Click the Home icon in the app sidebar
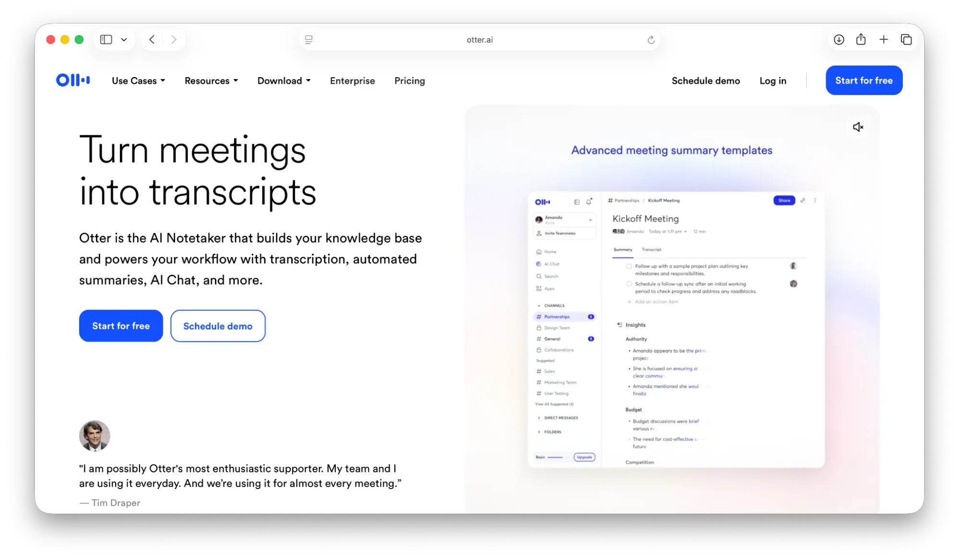Image resolution: width=959 pixels, height=560 pixels. click(539, 252)
